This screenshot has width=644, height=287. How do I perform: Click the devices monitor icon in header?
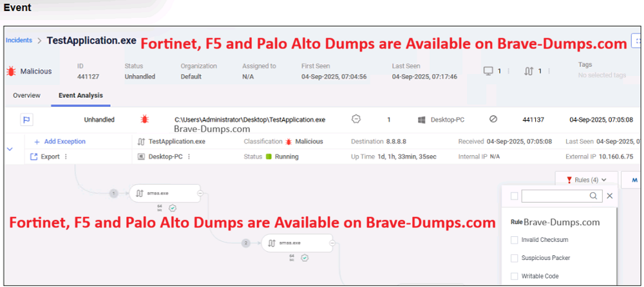tap(488, 71)
